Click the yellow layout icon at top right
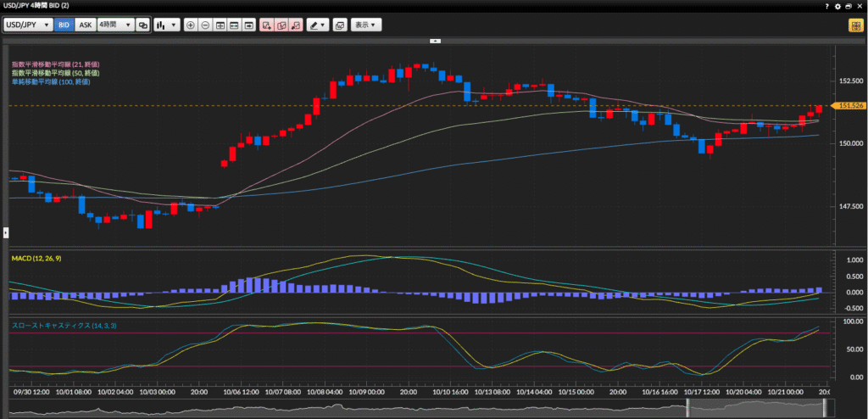The height and width of the screenshot is (419, 868). (x=855, y=25)
